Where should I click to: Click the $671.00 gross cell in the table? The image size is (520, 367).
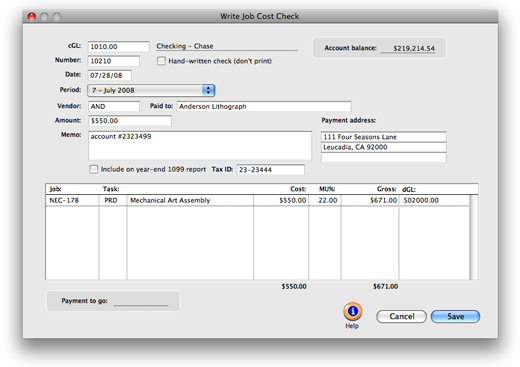coord(370,200)
